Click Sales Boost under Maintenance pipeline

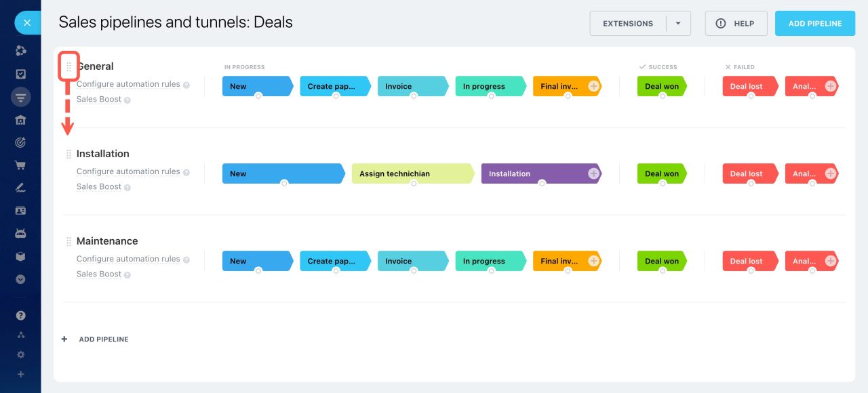coord(99,274)
